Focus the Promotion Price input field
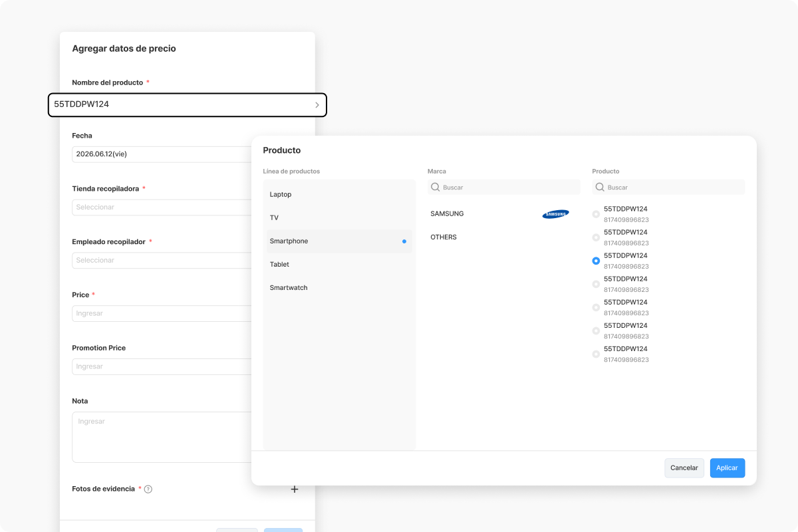 coord(162,366)
